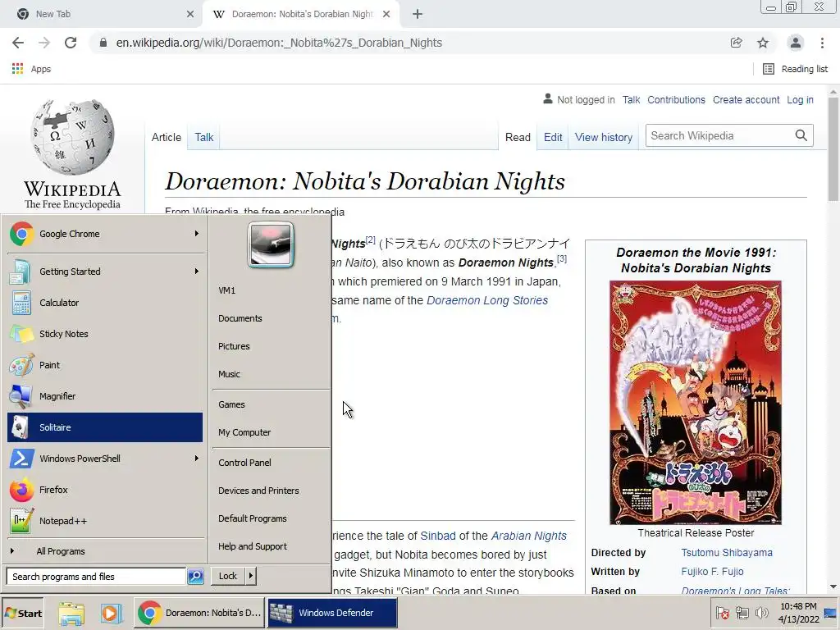
Task: Switch to Wikipedia Talk tab
Action: (x=204, y=137)
